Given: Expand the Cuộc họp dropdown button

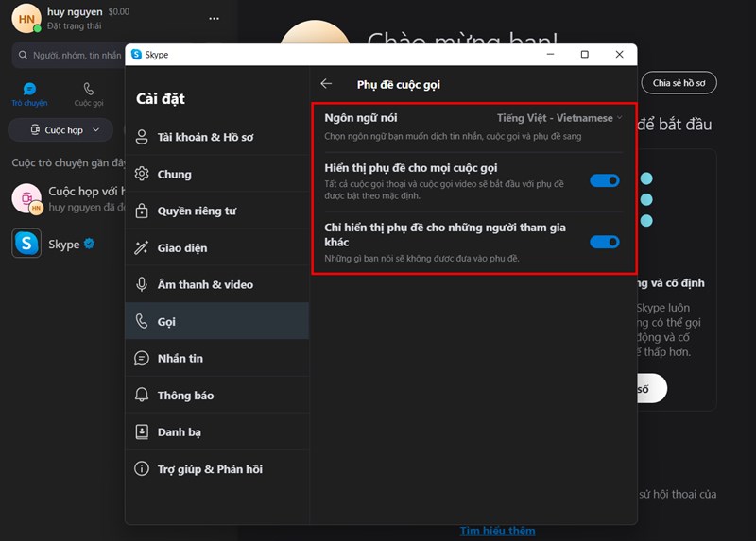Looking at the screenshot, I should point(60,130).
